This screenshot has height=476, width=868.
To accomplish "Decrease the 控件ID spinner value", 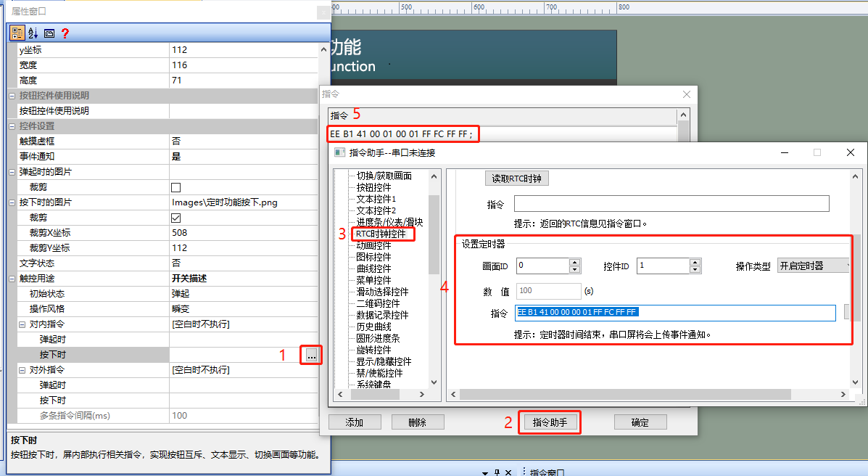I will [x=695, y=269].
